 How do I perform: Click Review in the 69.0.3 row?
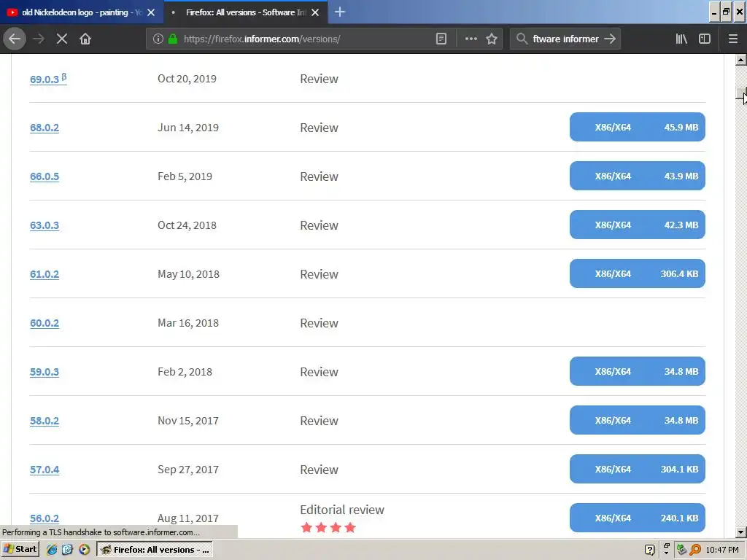[319, 79]
